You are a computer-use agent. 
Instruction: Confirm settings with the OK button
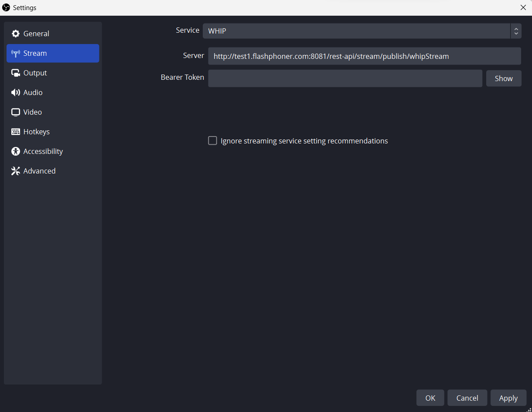(430, 398)
